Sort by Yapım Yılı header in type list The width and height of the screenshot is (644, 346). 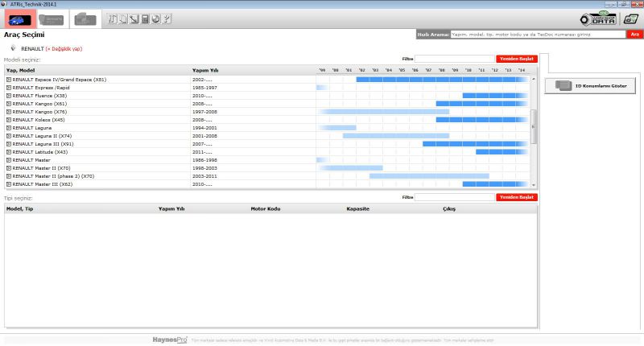click(x=171, y=209)
